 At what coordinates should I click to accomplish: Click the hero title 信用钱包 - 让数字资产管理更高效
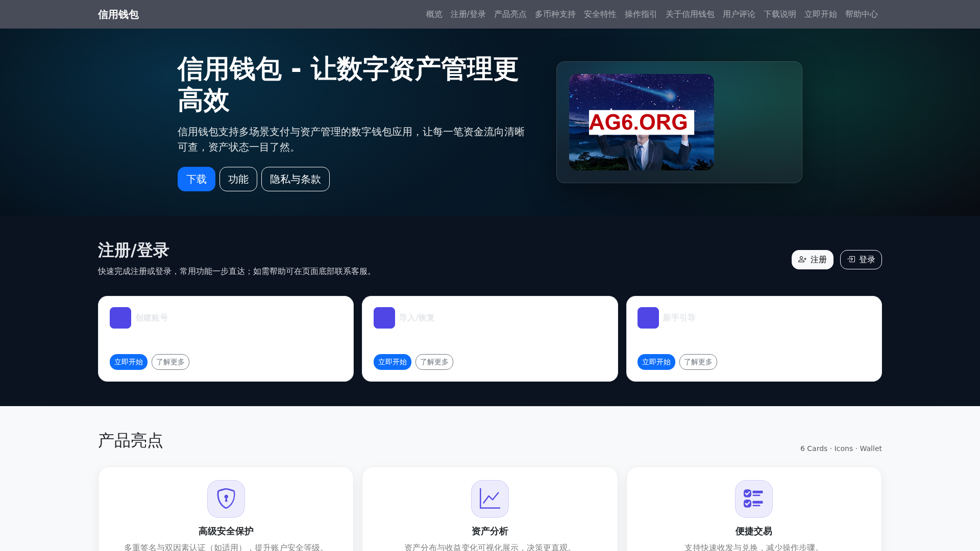[348, 85]
